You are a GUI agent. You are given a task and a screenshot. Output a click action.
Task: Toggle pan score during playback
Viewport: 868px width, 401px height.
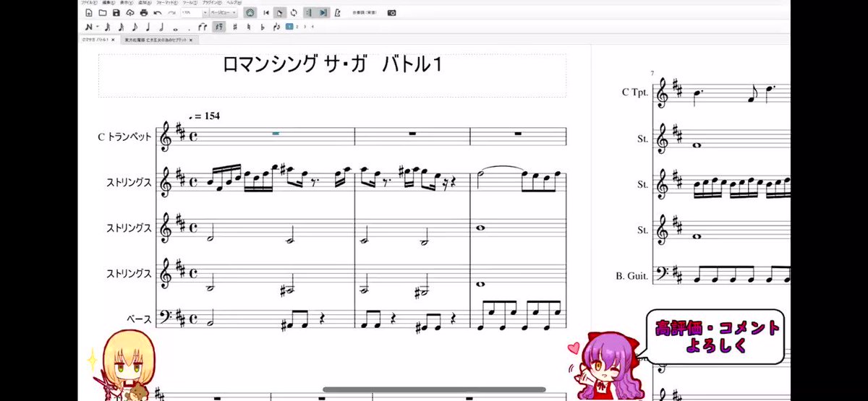point(323,13)
